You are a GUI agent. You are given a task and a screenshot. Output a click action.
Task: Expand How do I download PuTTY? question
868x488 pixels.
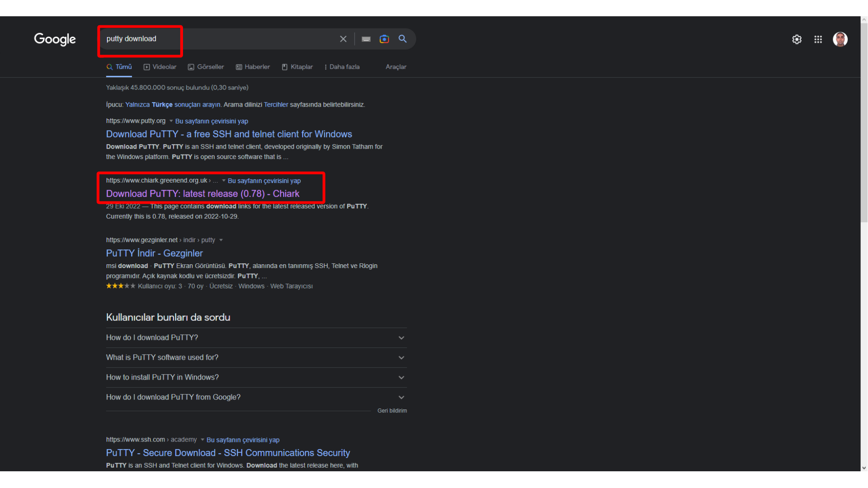256,338
